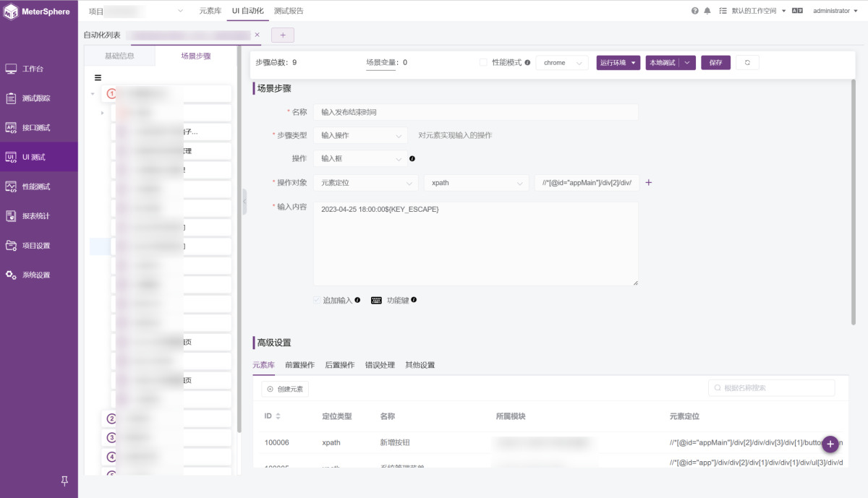868x498 pixels.
Task: Open the 步骤类型 输入操作 dropdown
Action: pyautogui.click(x=361, y=135)
